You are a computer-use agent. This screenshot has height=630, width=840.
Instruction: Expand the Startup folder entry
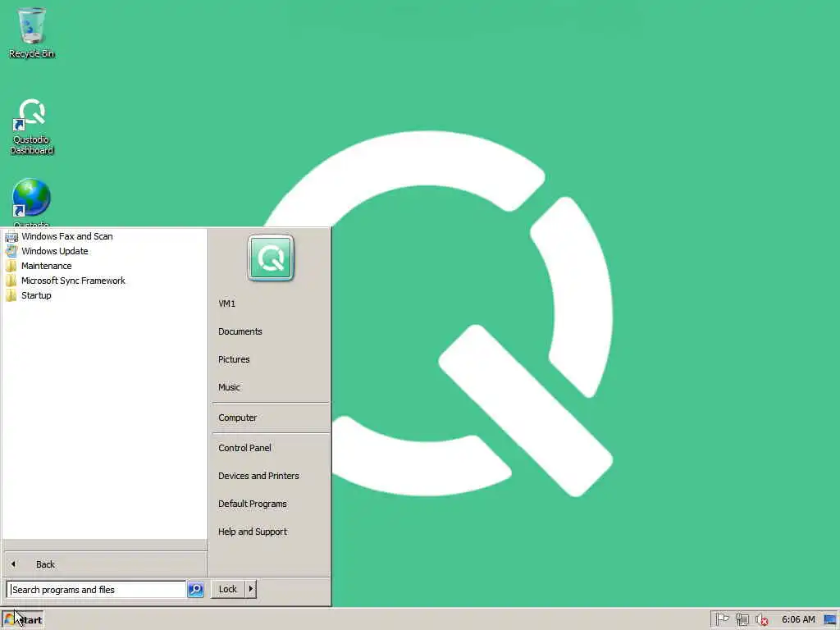pos(36,295)
